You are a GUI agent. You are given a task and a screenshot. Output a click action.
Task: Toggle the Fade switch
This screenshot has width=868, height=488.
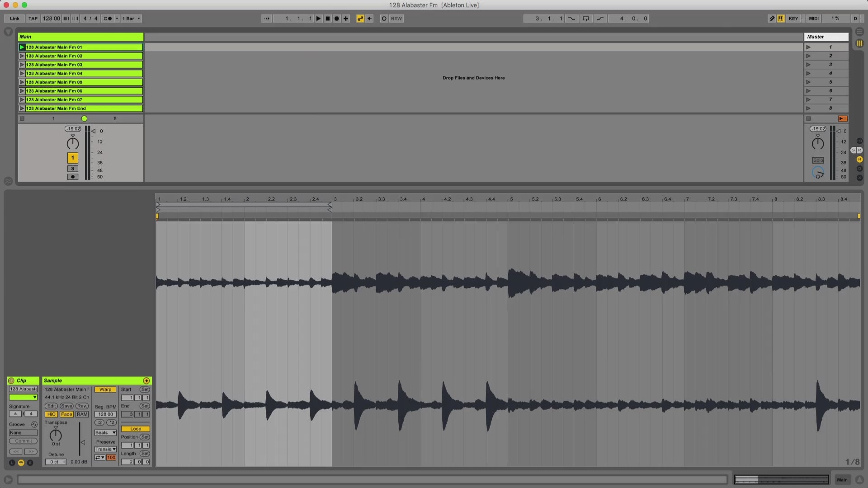[x=66, y=414]
